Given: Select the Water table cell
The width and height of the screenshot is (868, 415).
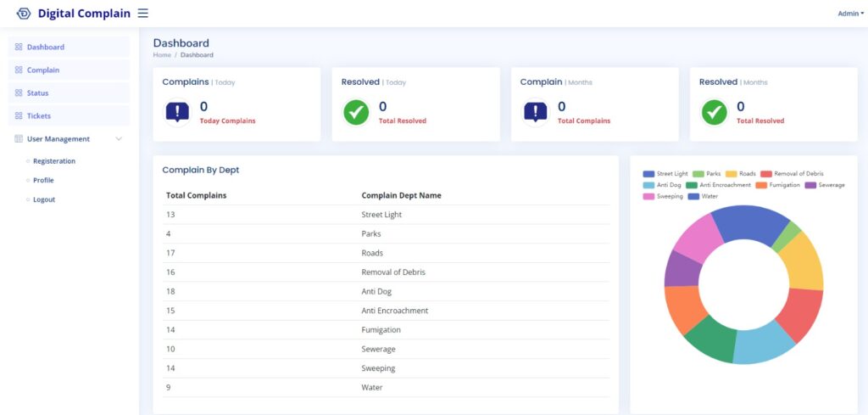Looking at the screenshot, I should click(x=372, y=387).
